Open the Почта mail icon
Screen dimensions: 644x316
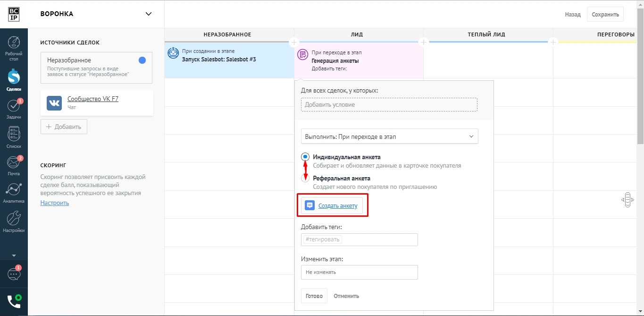coord(14,163)
